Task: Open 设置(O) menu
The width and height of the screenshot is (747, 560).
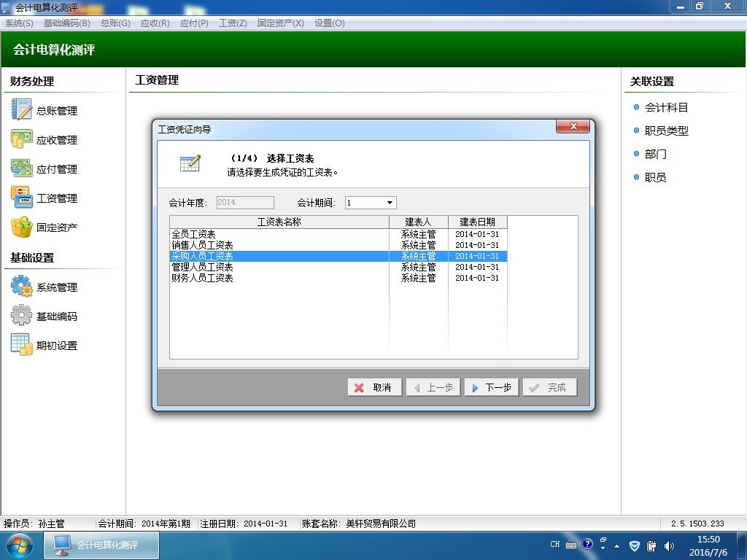Action: tap(329, 23)
